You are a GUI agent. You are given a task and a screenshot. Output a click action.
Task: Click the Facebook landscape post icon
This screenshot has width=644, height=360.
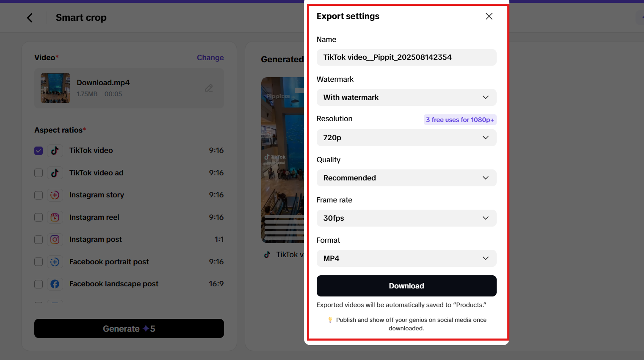55,284
